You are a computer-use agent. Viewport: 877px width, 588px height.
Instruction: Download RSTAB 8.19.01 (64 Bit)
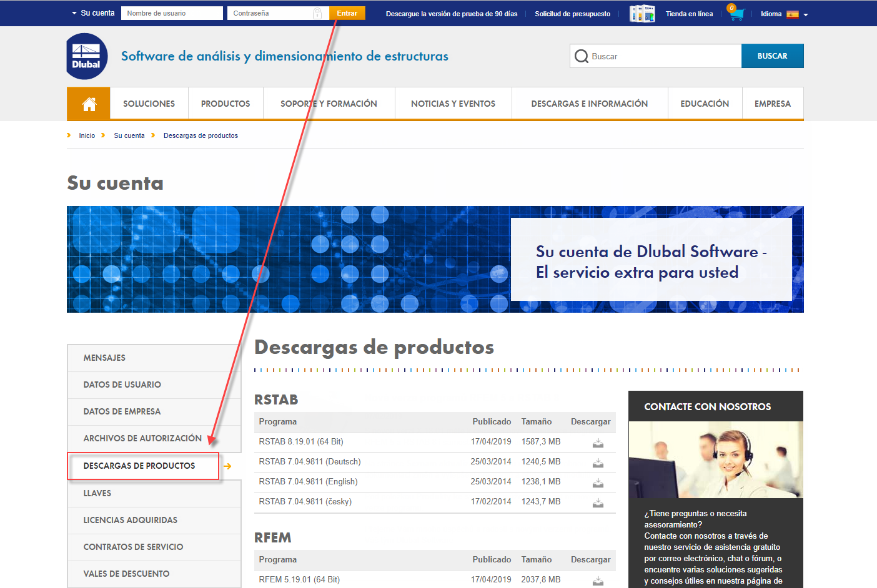[x=598, y=443]
